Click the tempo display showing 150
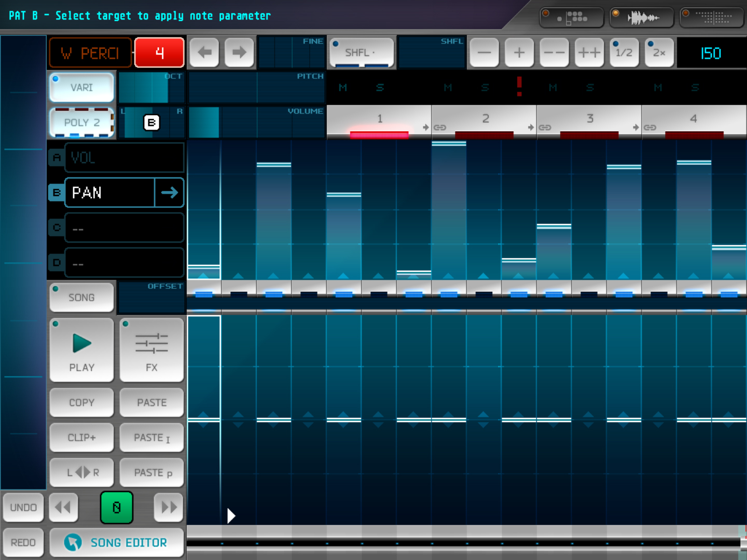 click(711, 53)
